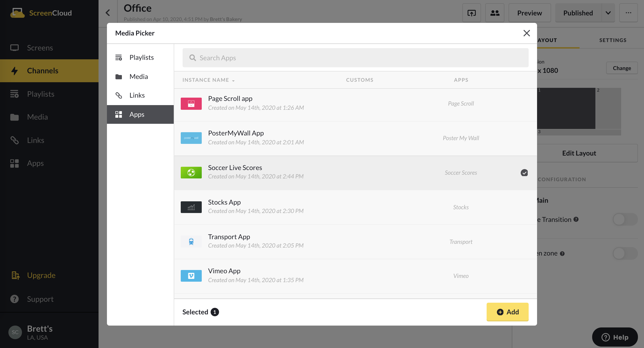Click the more options ellipsis button
644x348 pixels.
[x=628, y=13]
